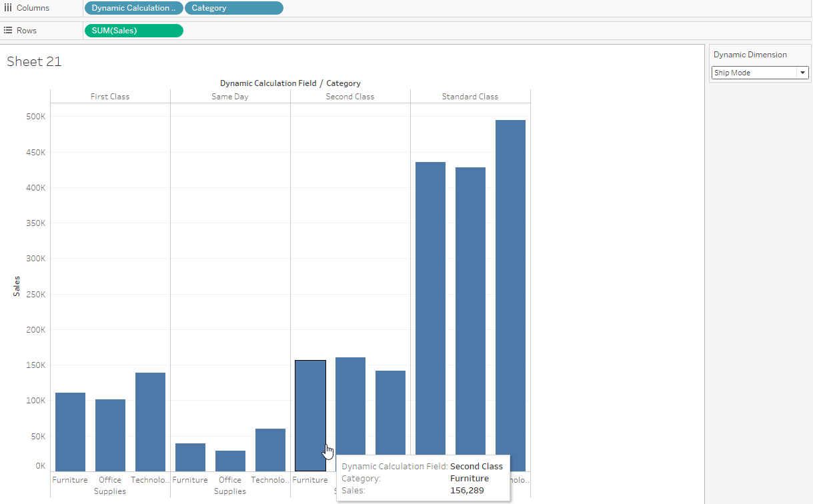813x504 pixels.
Task: Open the Dynamic Dimension dropdown arrow
Action: pyautogui.click(x=803, y=73)
